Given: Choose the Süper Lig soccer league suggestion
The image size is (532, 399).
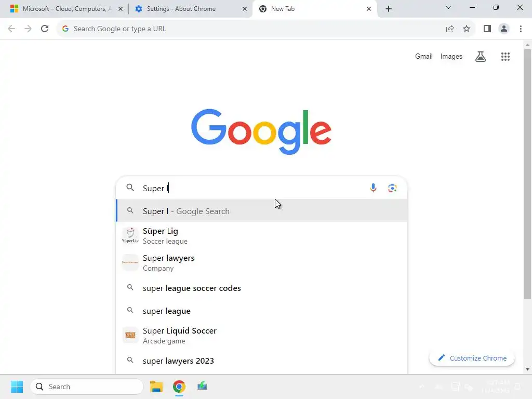Looking at the screenshot, I should pos(262,236).
